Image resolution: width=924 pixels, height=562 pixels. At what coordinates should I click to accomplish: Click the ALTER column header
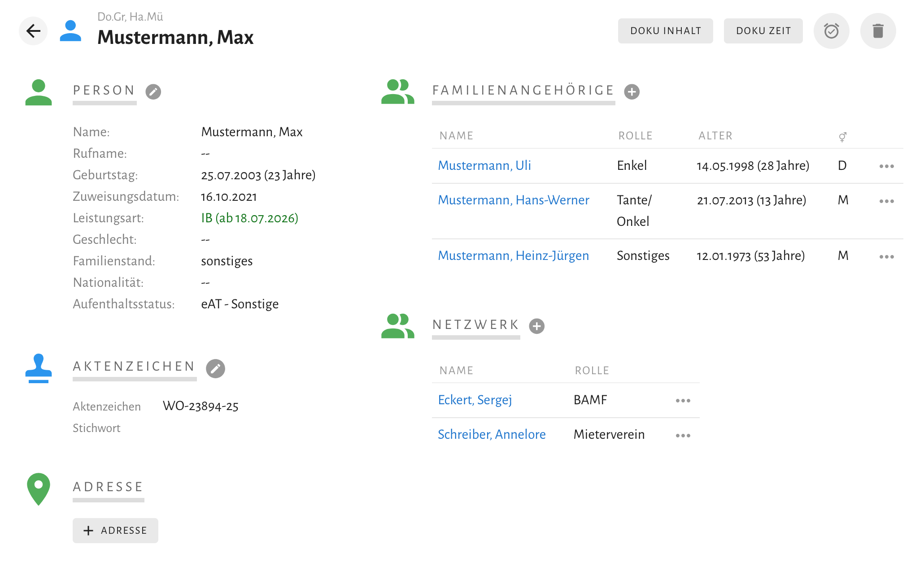(x=715, y=136)
